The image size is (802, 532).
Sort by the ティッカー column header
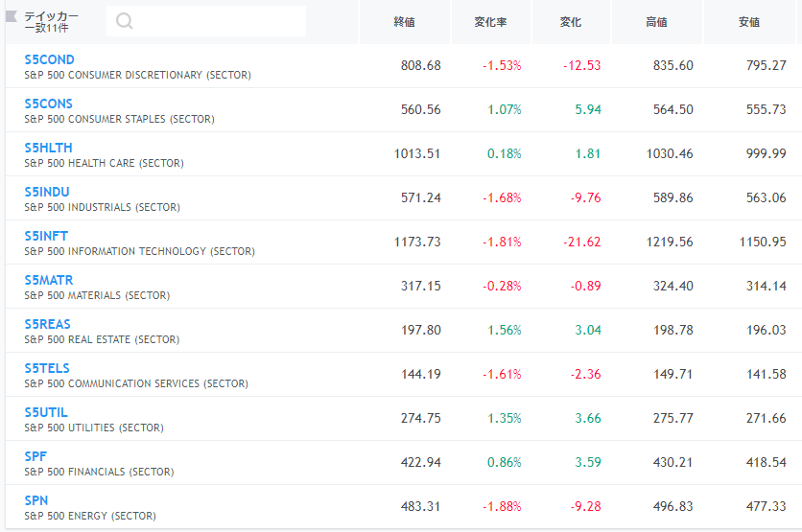(x=51, y=16)
